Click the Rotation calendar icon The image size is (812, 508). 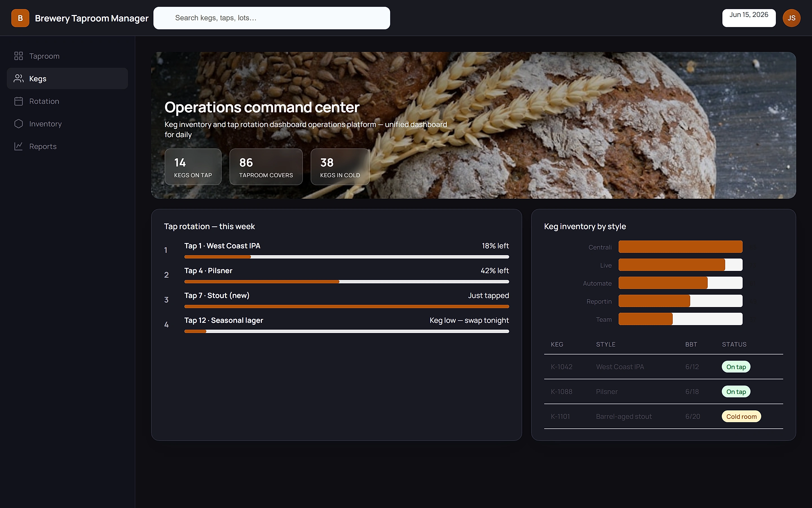tap(18, 101)
